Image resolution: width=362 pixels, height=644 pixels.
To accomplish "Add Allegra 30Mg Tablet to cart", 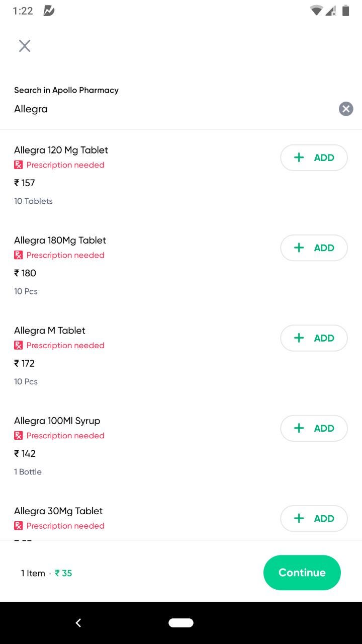I will [314, 518].
